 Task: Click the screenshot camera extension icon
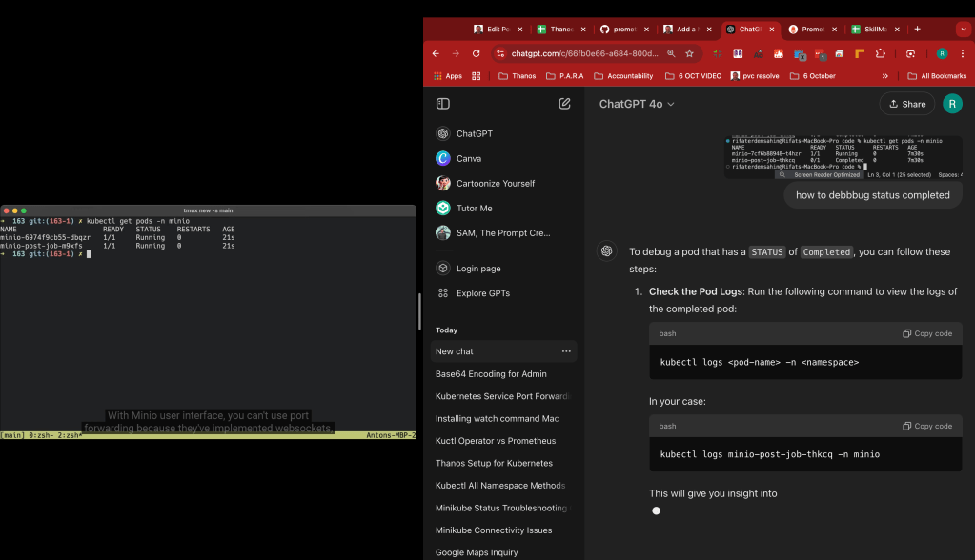(911, 54)
